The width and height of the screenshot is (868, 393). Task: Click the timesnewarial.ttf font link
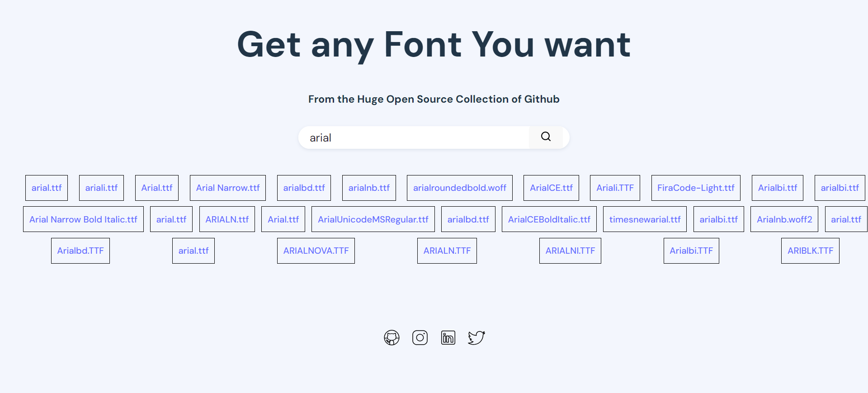tap(645, 219)
